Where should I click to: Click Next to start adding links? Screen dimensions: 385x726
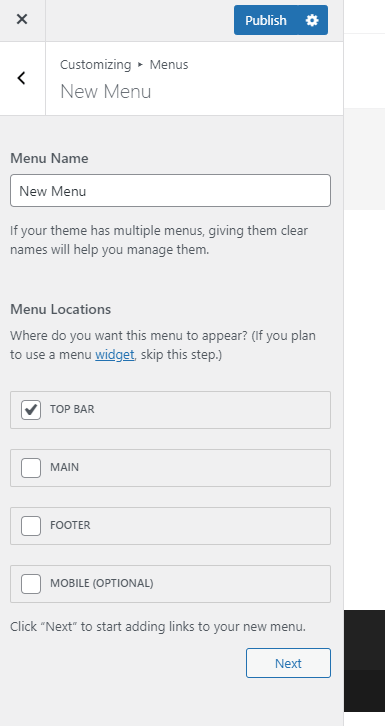click(x=288, y=663)
